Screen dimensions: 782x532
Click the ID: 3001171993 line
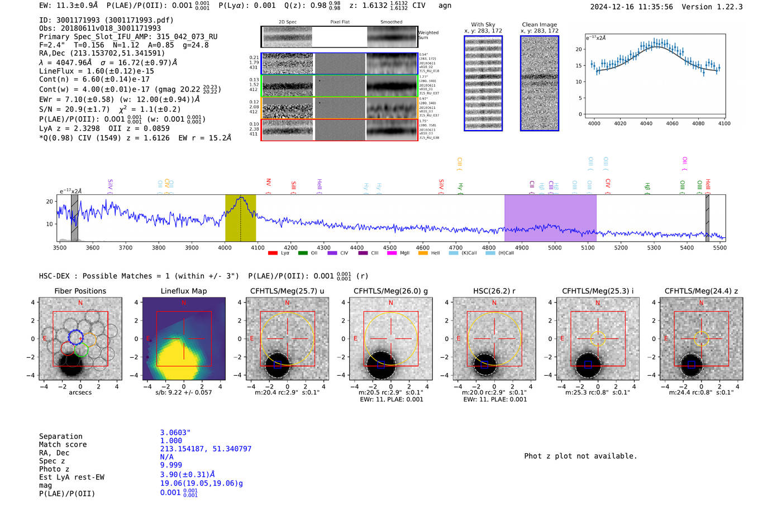pos(106,20)
